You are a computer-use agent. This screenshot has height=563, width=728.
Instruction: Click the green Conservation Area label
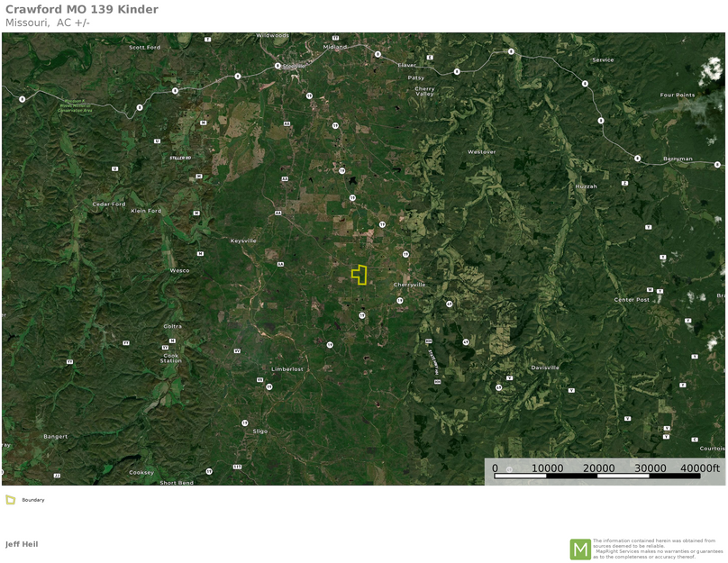(x=75, y=105)
